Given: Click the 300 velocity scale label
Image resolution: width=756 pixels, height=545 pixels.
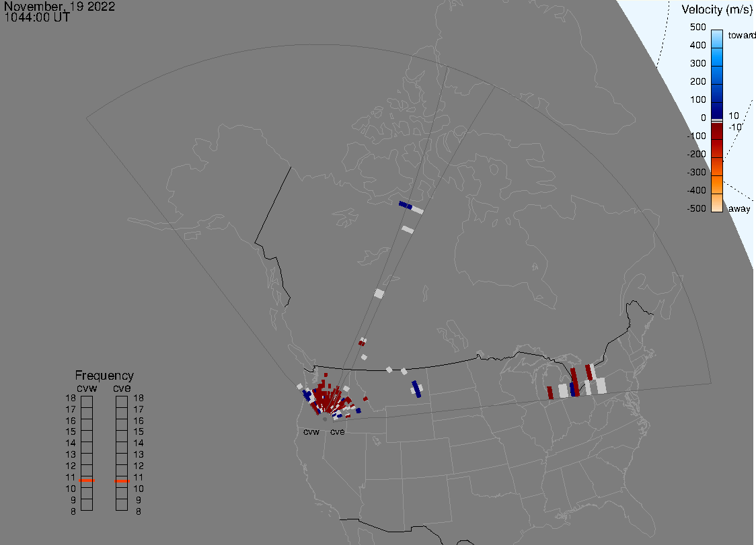Looking at the screenshot, I should tap(697, 64).
